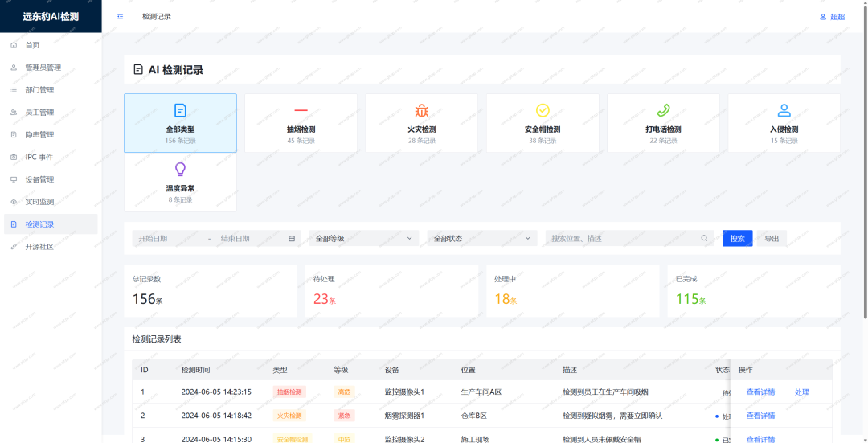Click 查看详情 for record ID 1
This screenshot has width=868, height=443.
[760, 392]
